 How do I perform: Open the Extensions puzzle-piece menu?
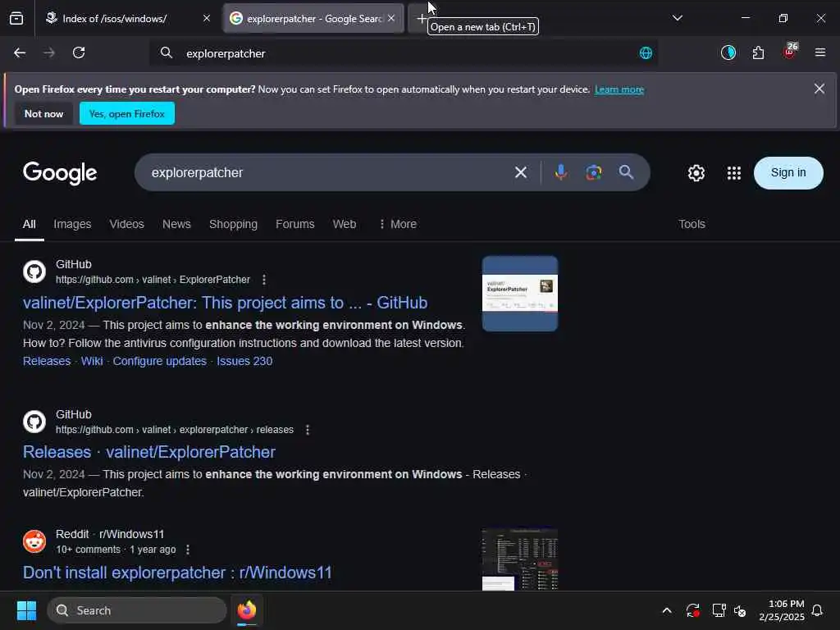[758, 53]
